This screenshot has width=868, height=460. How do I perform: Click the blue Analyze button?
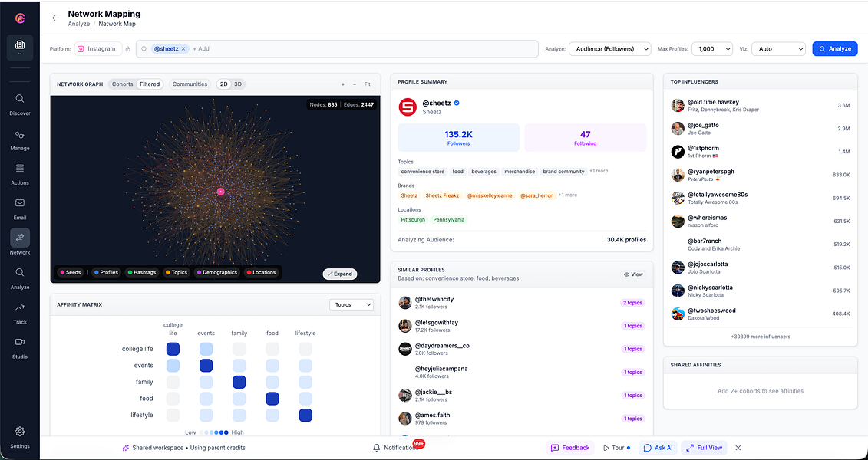point(835,48)
